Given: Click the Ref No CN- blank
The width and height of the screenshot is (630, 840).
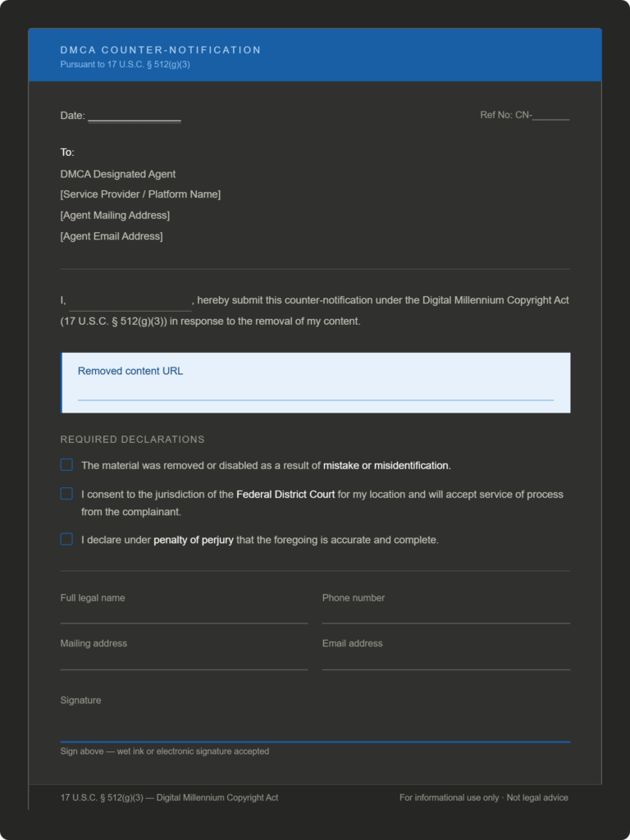Looking at the screenshot, I should (x=550, y=116).
